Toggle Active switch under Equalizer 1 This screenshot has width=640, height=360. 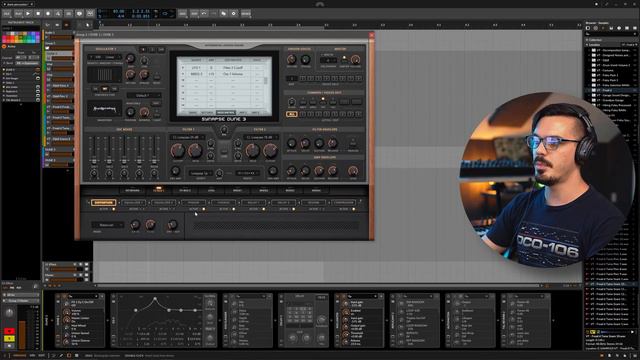point(144,209)
